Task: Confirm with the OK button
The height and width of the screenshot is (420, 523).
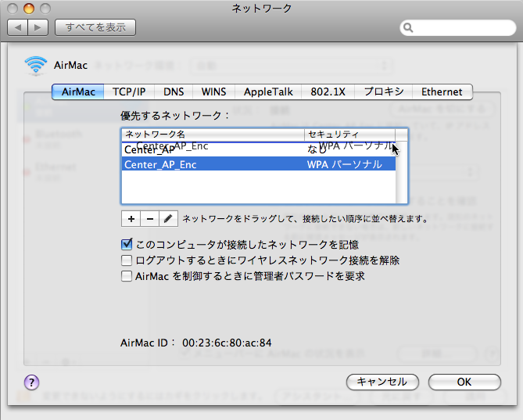Action: coord(464,382)
